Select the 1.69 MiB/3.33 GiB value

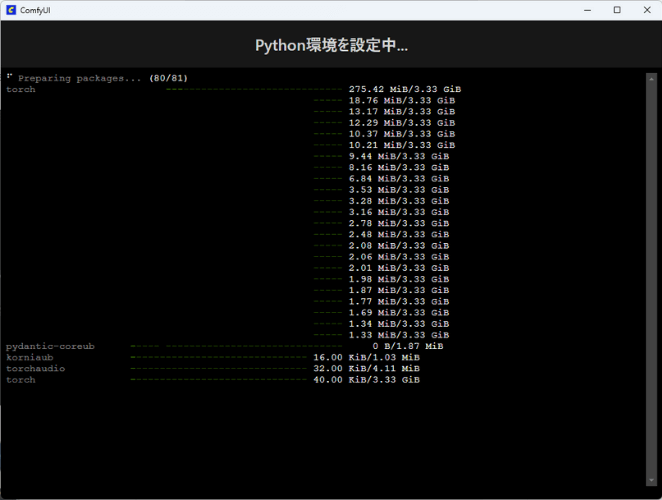[399, 313]
